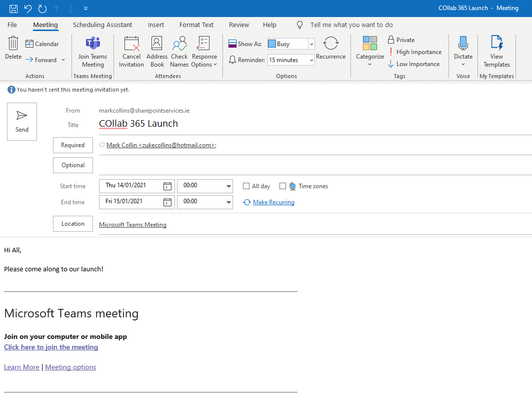
Task: Open the Learn More link
Action: click(21, 367)
